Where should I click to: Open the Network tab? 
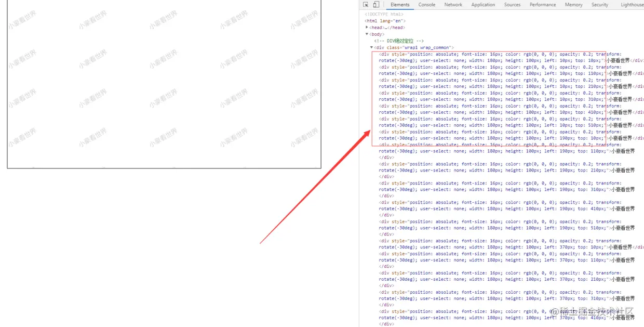[x=453, y=5]
